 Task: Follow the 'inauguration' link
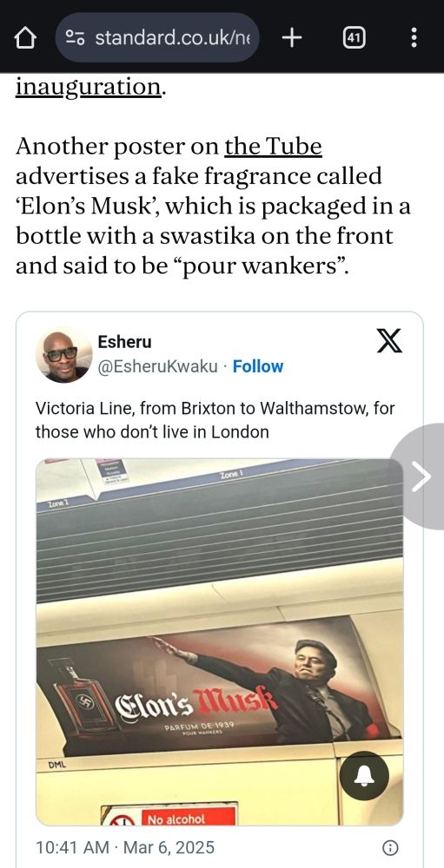[89, 87]
